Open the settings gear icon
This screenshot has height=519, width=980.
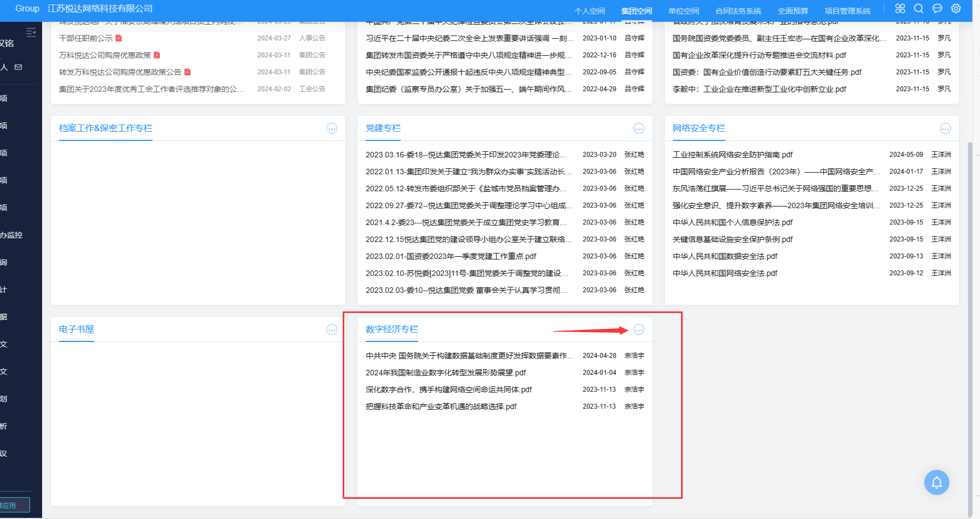956,9
